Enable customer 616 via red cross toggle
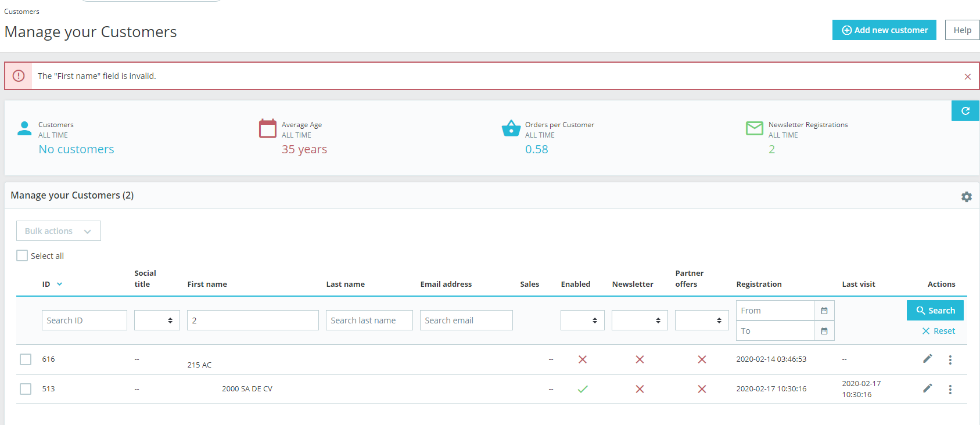 click(583, 359)
